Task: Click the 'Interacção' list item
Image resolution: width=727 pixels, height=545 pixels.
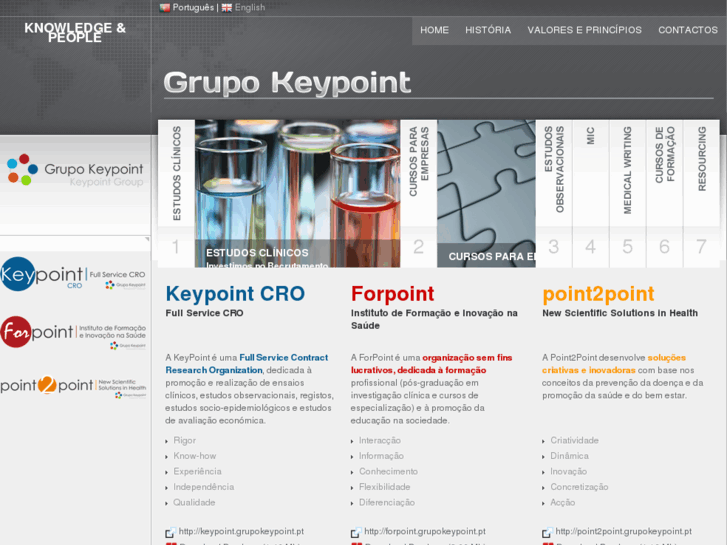Action: [x=380, y=440]
